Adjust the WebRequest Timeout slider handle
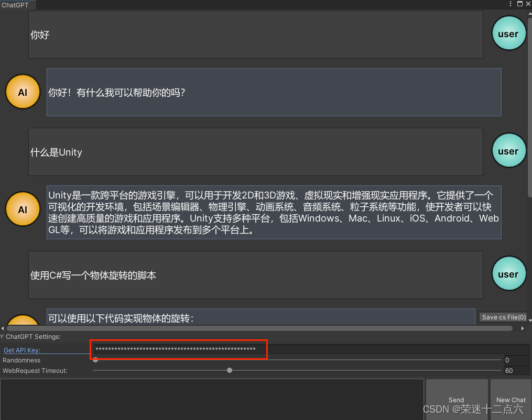The height and width of the screenshot is (420, 532). tap(230, 370)
